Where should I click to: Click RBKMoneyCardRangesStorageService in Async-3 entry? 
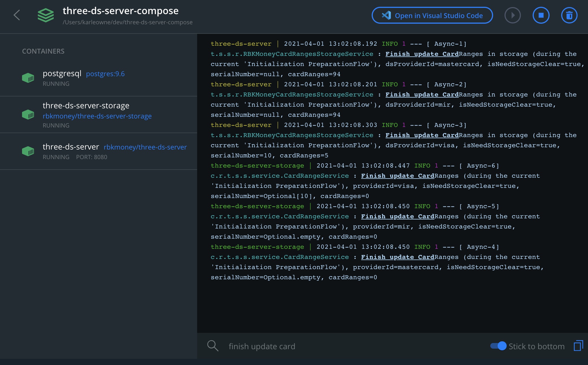point(308,135)
